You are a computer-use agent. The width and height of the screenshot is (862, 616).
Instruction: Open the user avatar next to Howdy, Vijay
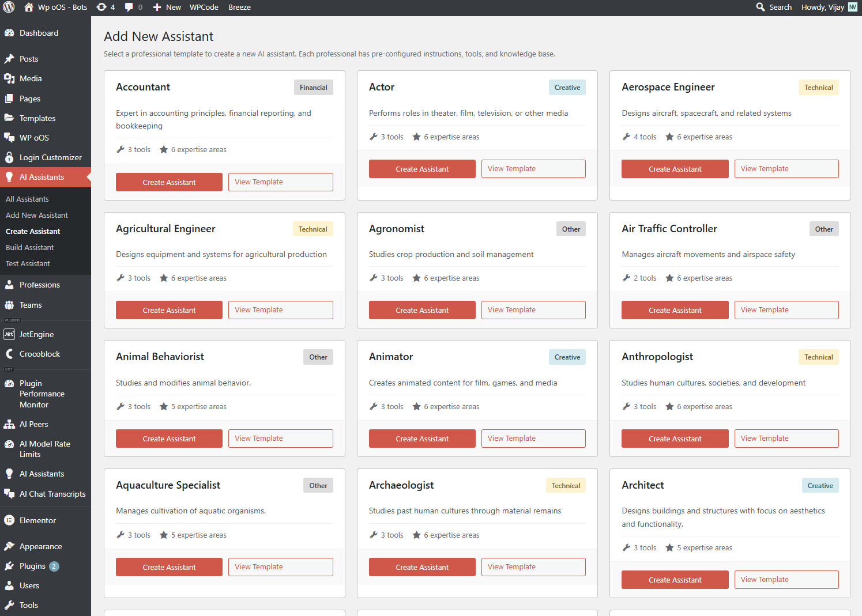click(853, 7)
